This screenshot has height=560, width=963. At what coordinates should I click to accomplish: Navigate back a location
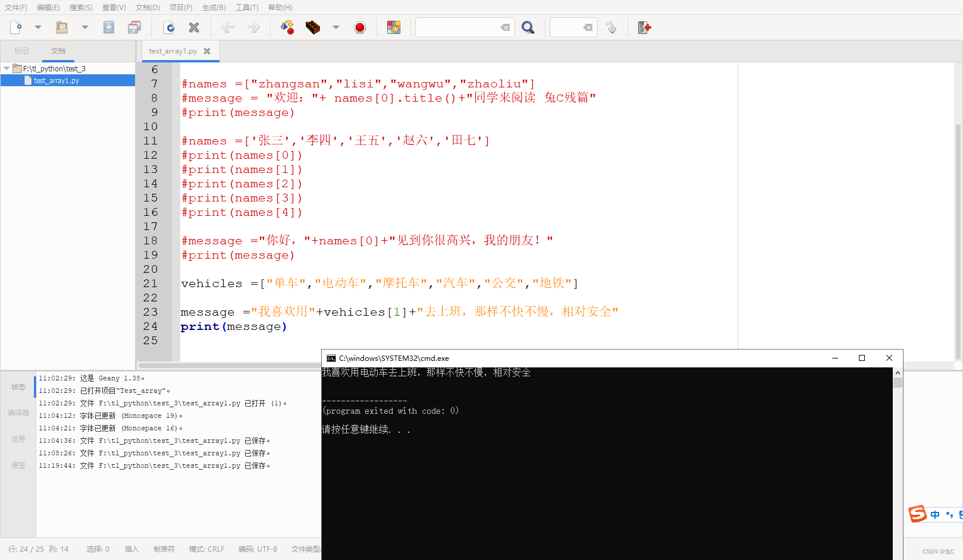(x=228, y=27)
